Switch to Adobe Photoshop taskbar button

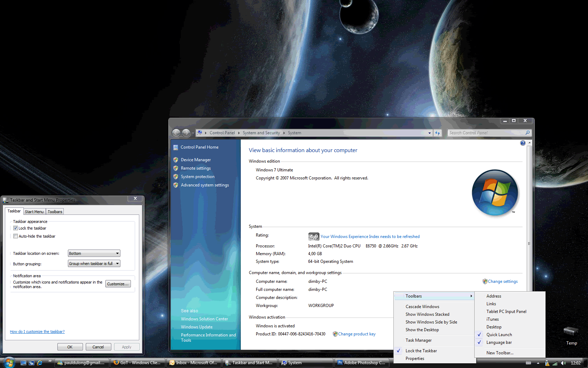[362, 363]
